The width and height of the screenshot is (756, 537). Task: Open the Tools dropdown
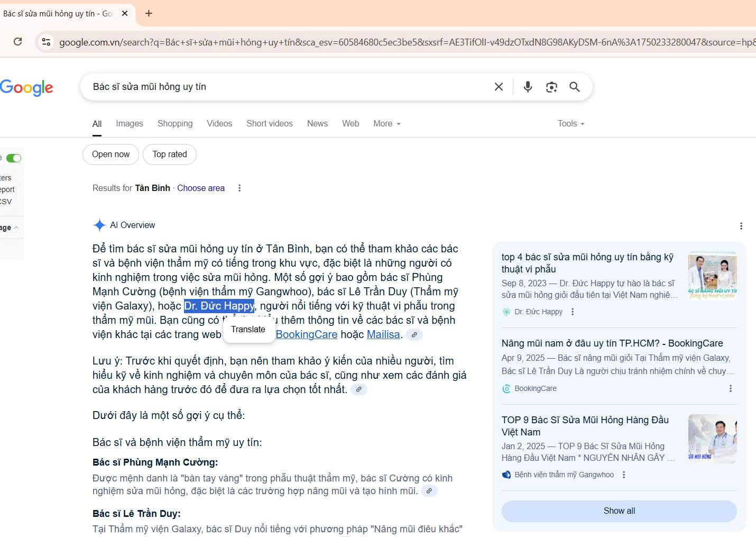pyautogui.click(x=571, y=124)
